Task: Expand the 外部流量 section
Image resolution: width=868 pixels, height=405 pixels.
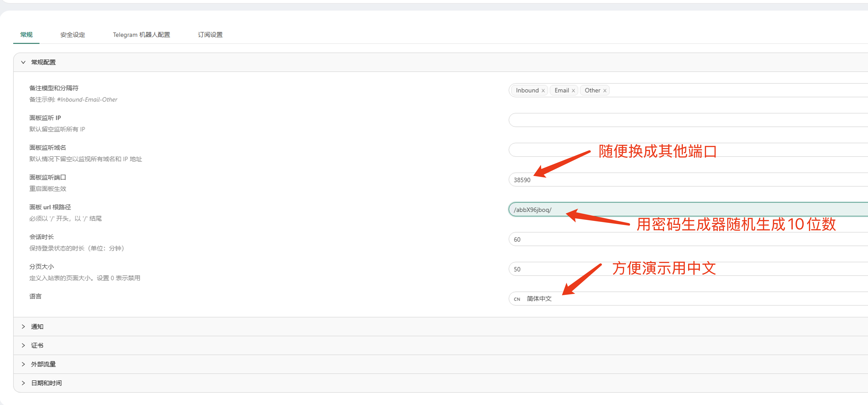Action: click(43, 364)
